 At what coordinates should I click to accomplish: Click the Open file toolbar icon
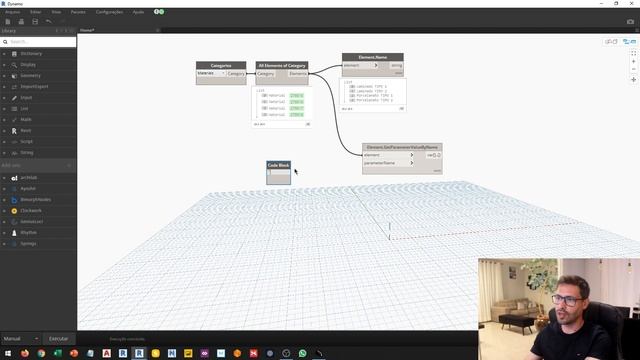(x=21, y=22)
